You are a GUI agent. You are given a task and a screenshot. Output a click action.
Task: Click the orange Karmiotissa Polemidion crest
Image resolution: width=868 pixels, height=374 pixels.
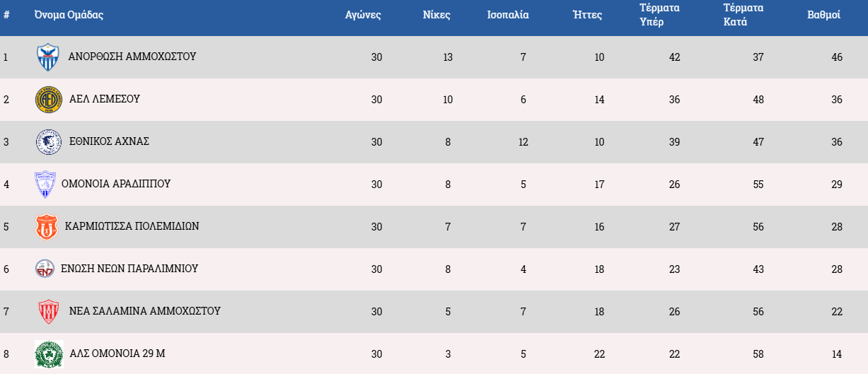point(46,227)
